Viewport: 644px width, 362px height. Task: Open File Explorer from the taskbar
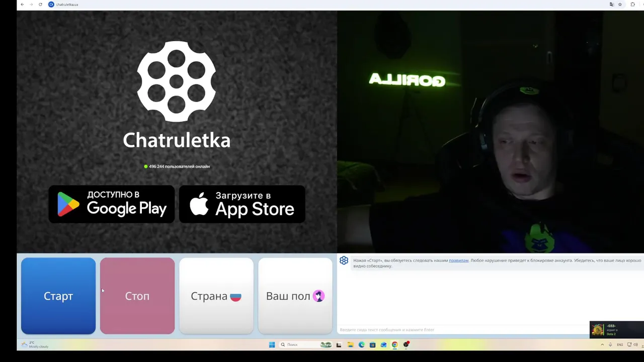tap(350, 344)
